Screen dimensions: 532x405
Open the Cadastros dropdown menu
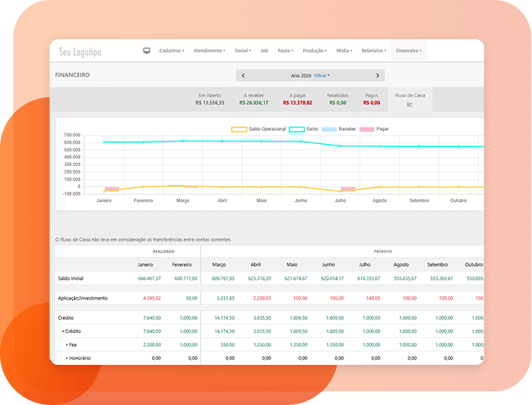pos(172,51)
